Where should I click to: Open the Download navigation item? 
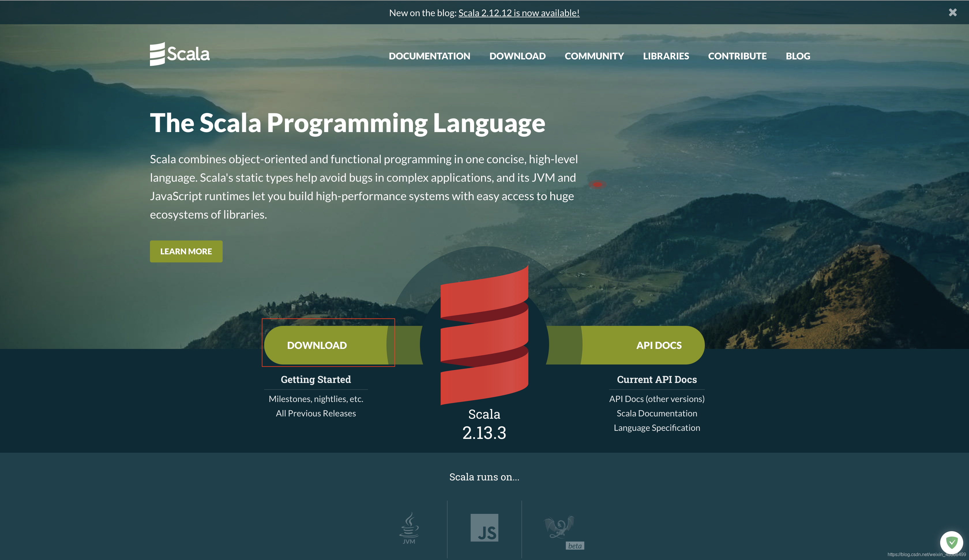517,56
